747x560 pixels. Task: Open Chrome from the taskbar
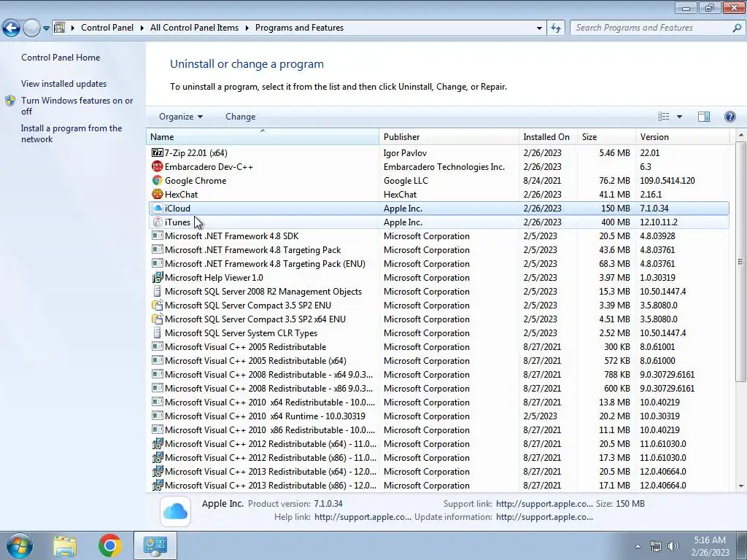[110, 545]
